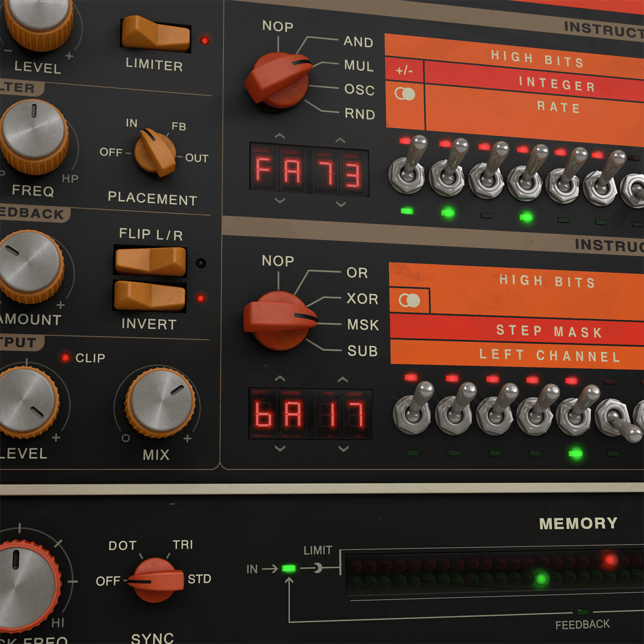Viewport: 644px width, 644px height.
Task: Click the green LED in the MEMORY meter
Action: pyautogui.click(x=540, y=578)
